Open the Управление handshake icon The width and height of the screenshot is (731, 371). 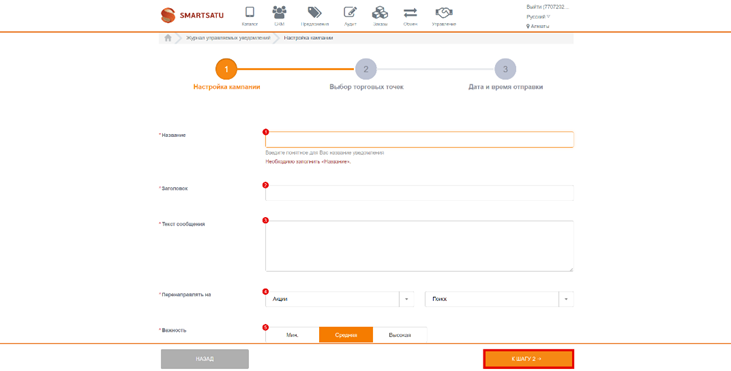point(444,12)
